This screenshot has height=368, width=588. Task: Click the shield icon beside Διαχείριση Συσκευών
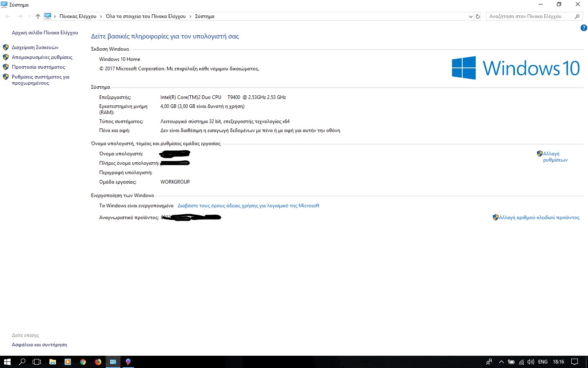click(x=6, y=47)
